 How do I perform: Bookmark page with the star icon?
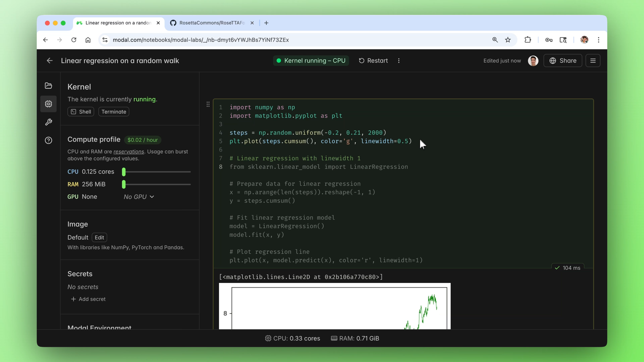508,40
